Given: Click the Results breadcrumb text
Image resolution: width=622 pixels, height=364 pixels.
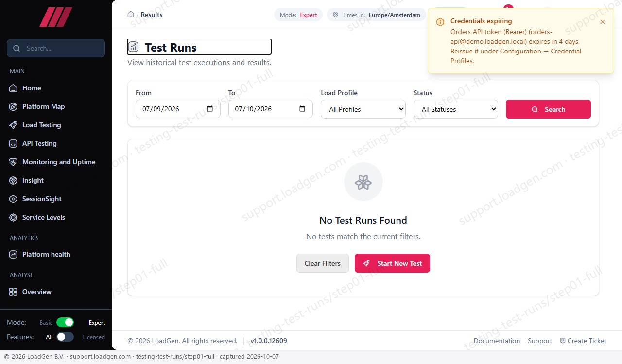Looking at the screenshot, I should [152, 15].
